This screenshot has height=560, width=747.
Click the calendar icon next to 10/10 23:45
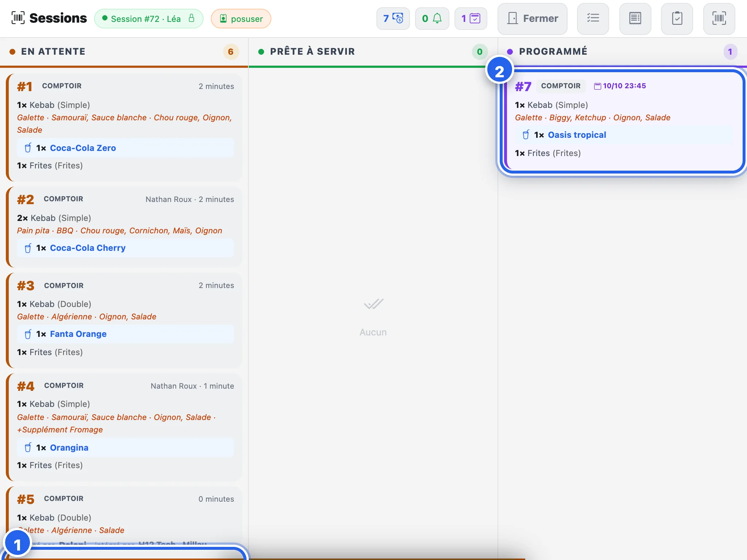[597, 86]
